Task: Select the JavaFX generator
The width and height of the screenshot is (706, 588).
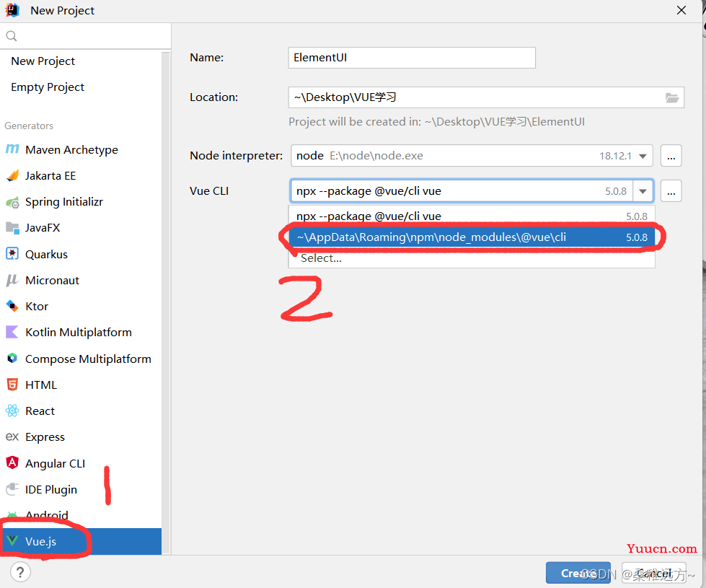Action: click(81, 228)
